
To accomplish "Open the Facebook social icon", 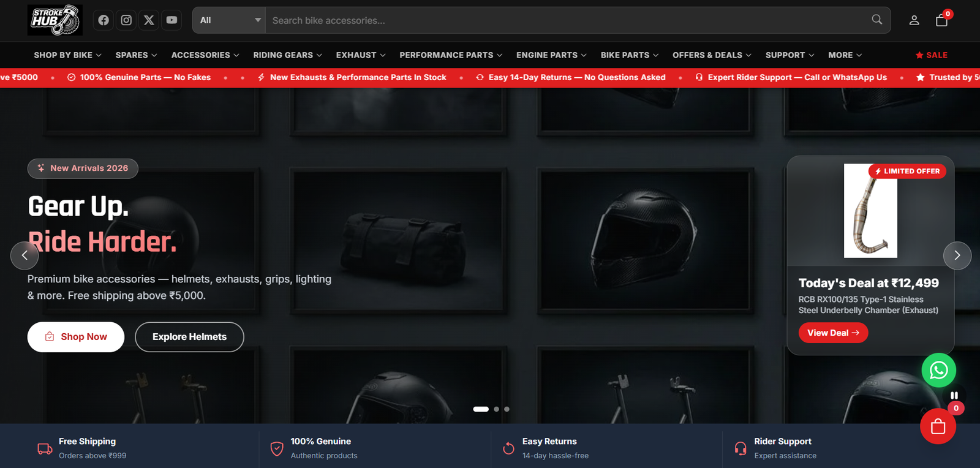I will pyautogui.click(x=104, y=20).
